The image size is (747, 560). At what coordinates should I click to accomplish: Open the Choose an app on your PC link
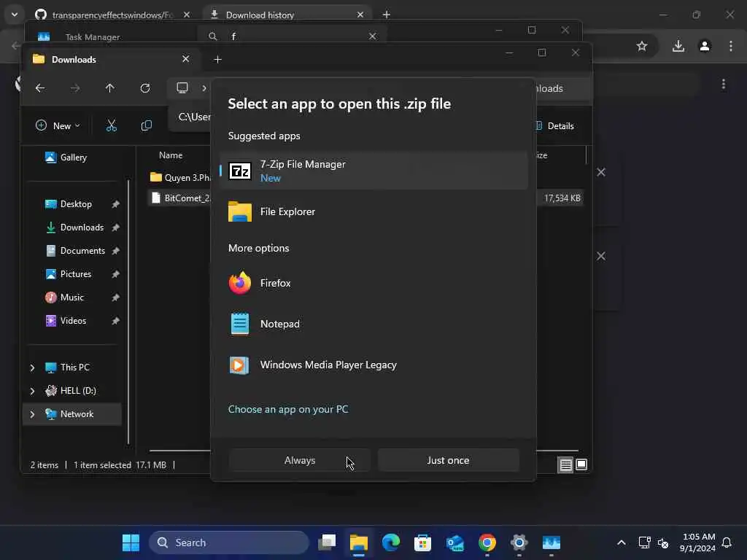tap(287, 409)
